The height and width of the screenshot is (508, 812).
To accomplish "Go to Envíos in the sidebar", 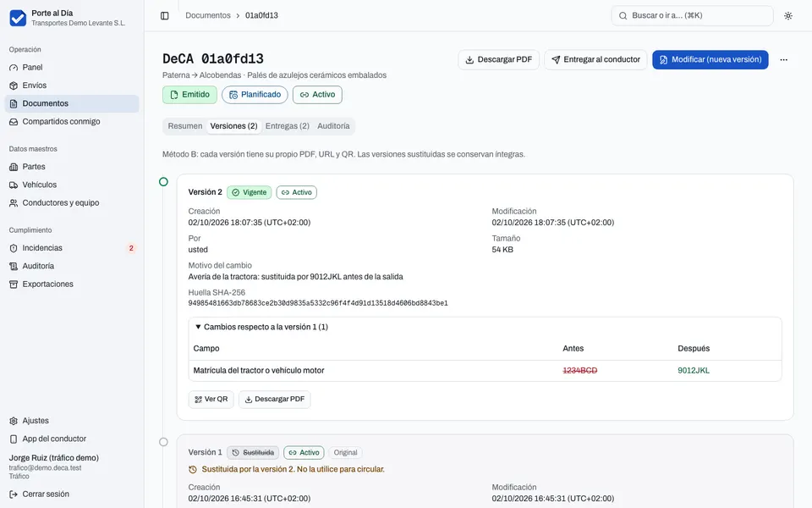I will (71, 86).
